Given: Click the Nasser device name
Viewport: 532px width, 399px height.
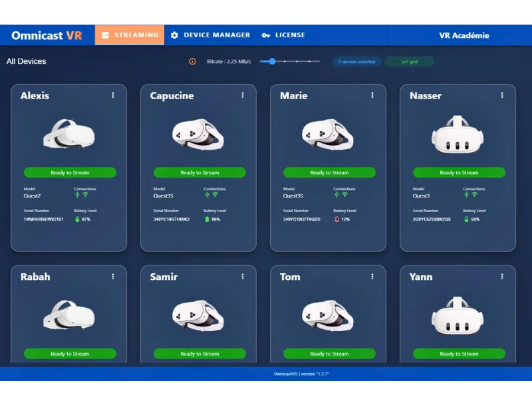Looking at the screenshot, I should pos(426,96).
